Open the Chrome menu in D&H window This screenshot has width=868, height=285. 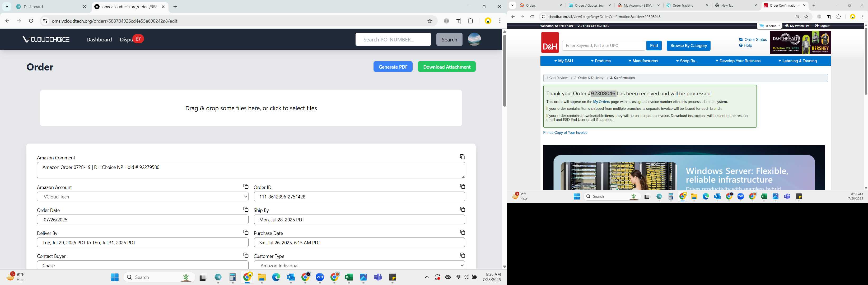(x=862, y=16)
